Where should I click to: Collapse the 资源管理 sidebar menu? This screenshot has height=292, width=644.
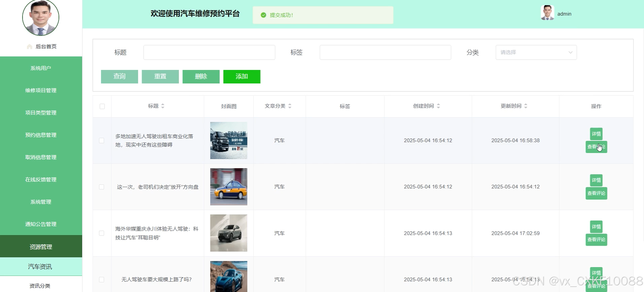click(41, 247)
